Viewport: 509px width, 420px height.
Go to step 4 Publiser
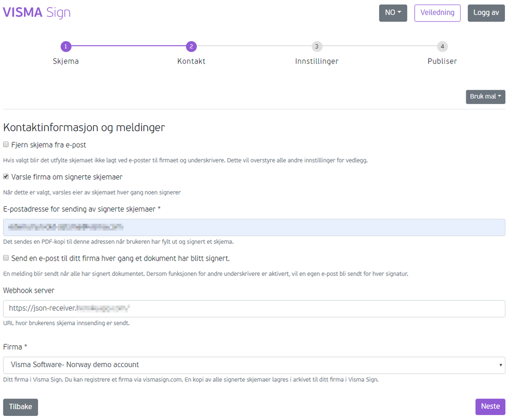[442, 46]
